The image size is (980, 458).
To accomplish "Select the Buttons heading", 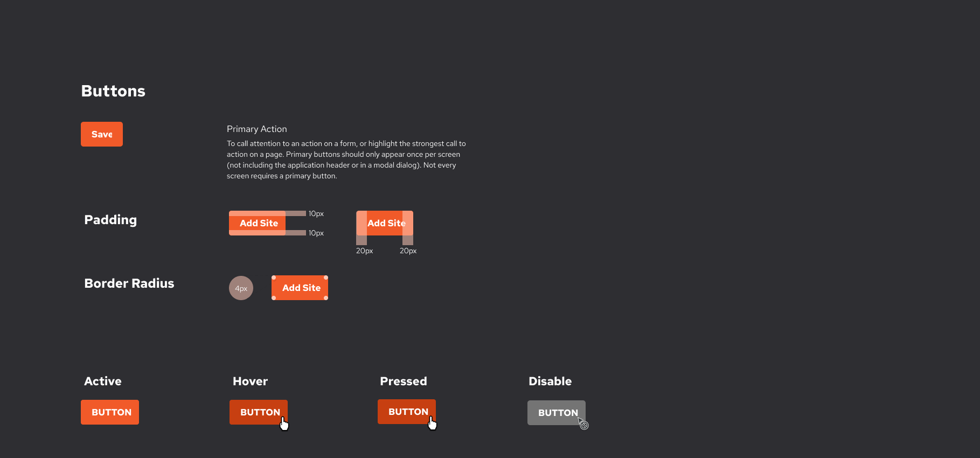I will pyautogui.click(x=113, y=91).
